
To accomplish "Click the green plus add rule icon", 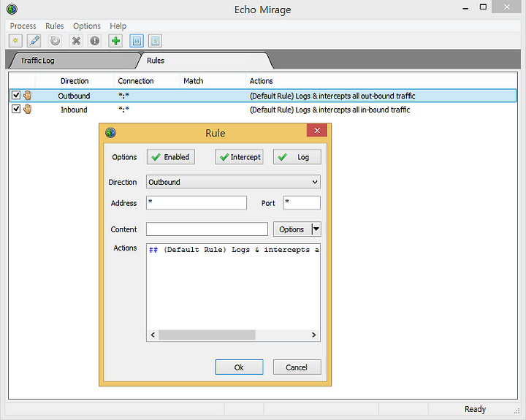I will pos(115,41).
